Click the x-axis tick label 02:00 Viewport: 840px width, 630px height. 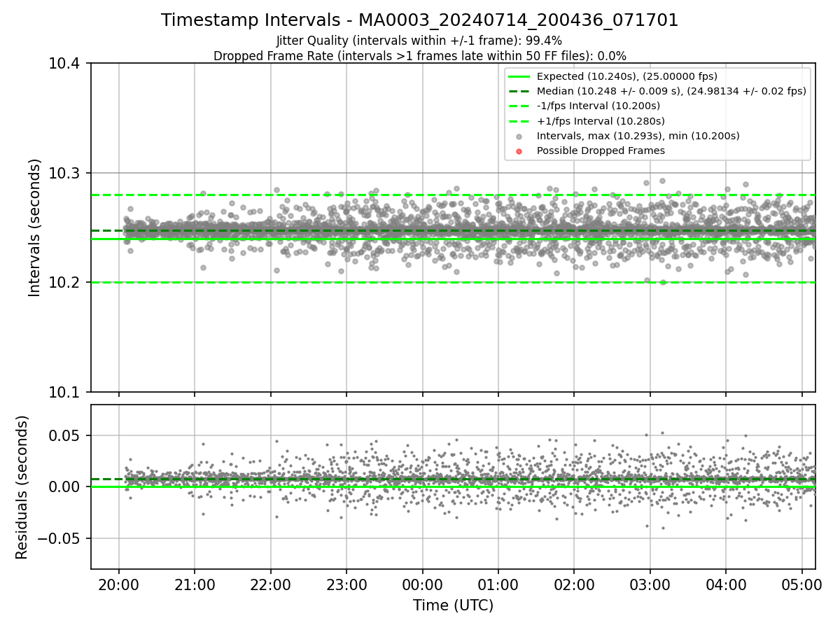click(x=574, y=584)
